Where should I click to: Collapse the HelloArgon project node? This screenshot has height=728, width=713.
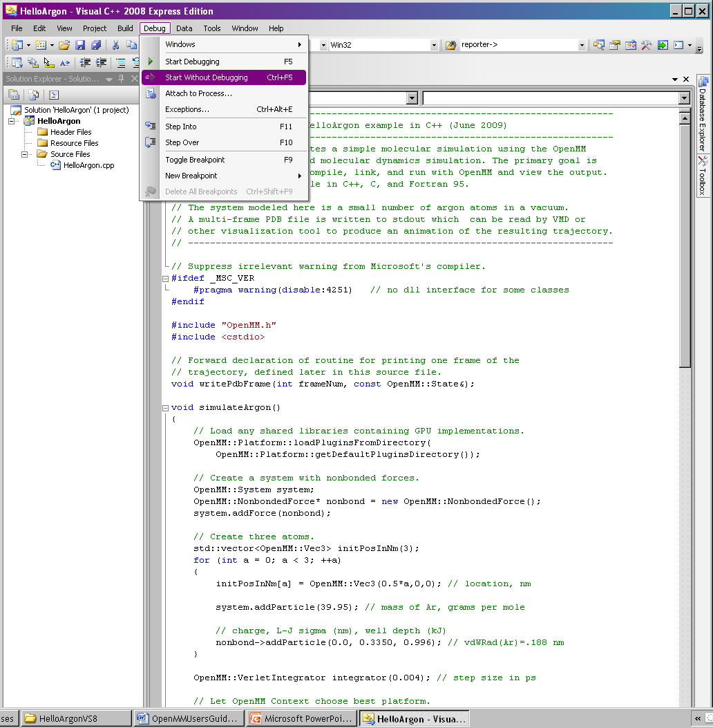[x=12, y=121]
